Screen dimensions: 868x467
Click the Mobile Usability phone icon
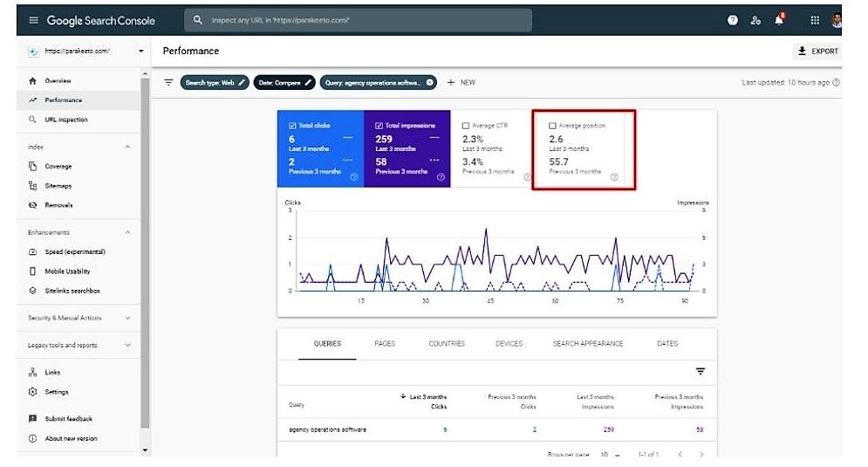click(32, 271)
